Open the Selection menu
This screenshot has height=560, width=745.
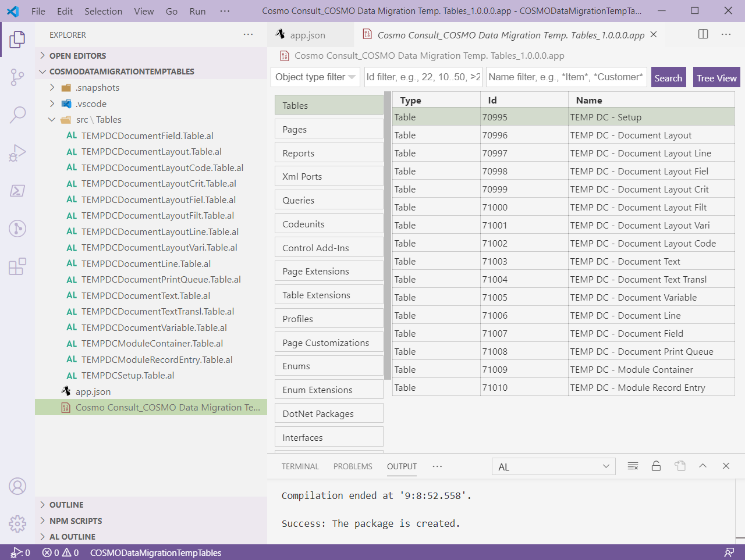pos(103,11)
